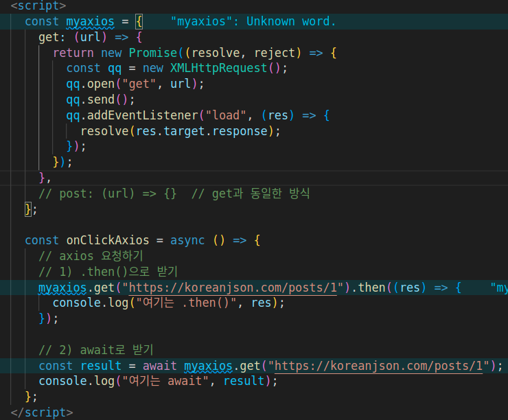Click 'resolve' in the Promise parameter list

[216, 53]
